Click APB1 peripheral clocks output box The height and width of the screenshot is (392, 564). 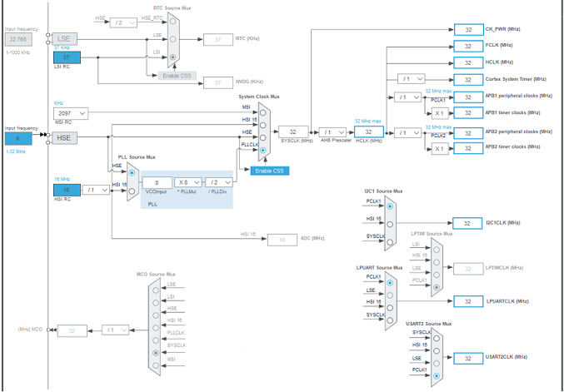(x=468, y=97)
